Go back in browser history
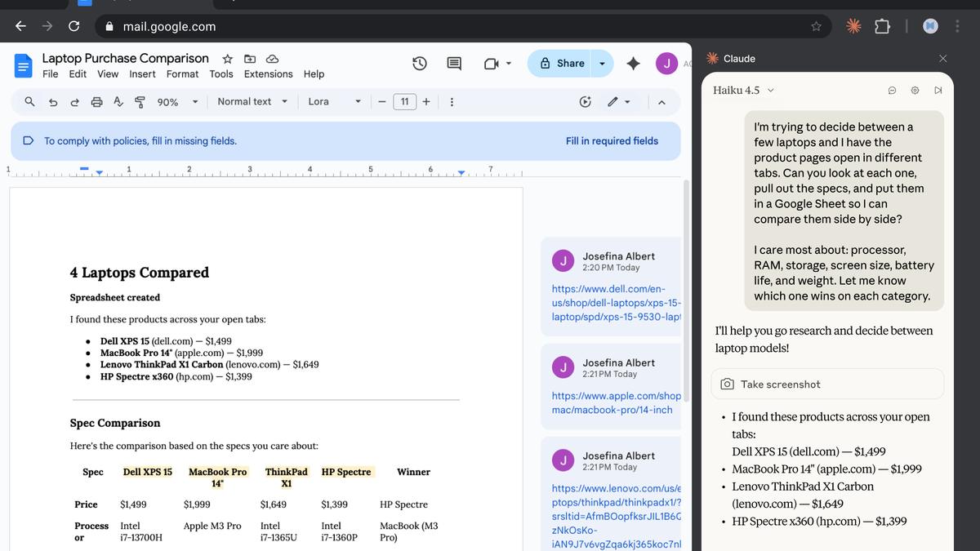Viewport: 980px width, 551px height. pyautogui.click(x=20, y=26)
